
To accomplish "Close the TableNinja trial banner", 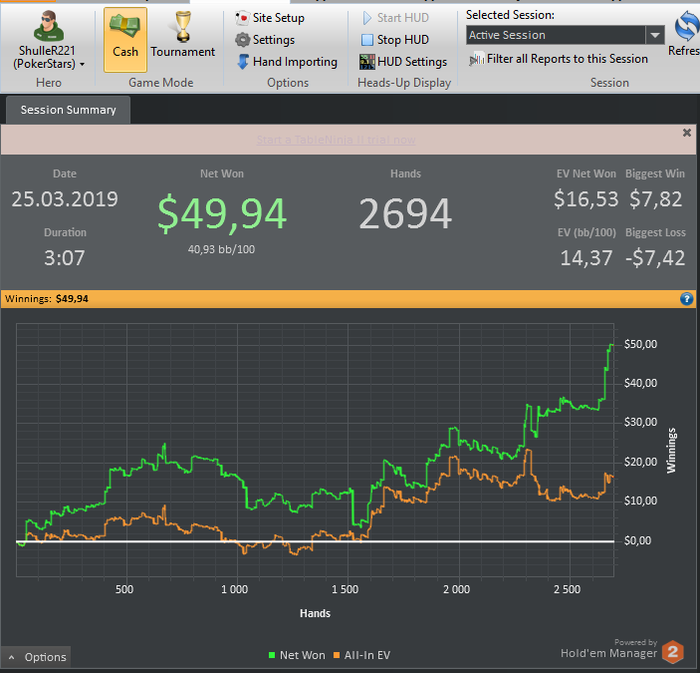I will (687, 133).
